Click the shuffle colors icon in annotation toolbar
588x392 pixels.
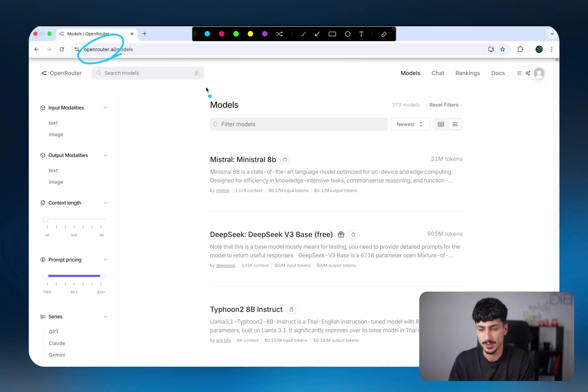coord(279,34)
